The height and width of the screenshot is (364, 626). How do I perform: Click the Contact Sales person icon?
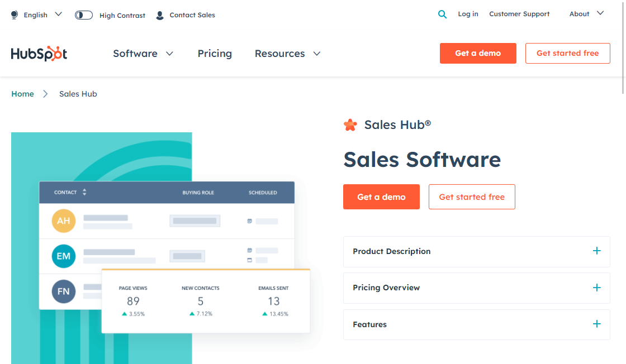click(159, 15)
